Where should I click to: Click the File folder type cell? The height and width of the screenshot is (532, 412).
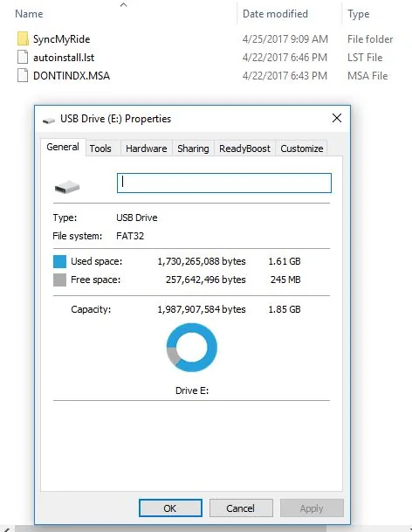370,39
